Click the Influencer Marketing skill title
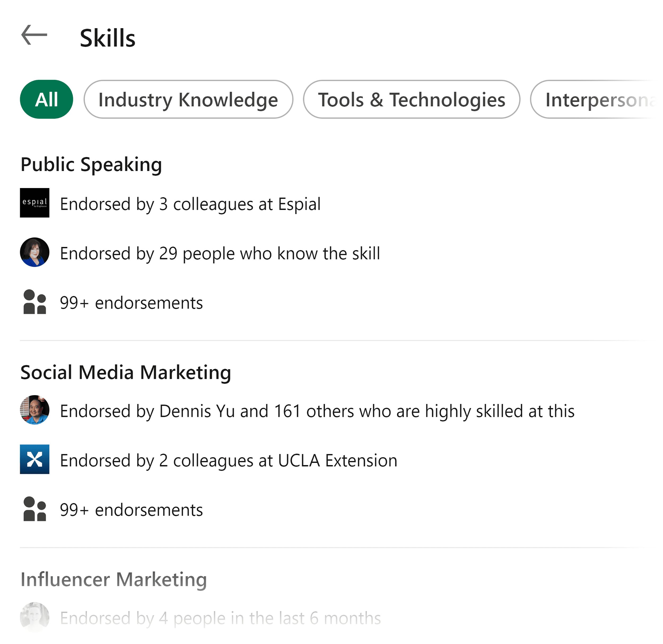Viewport: 663px width, 644px height. pyautogui.click(x=114, y=579)
